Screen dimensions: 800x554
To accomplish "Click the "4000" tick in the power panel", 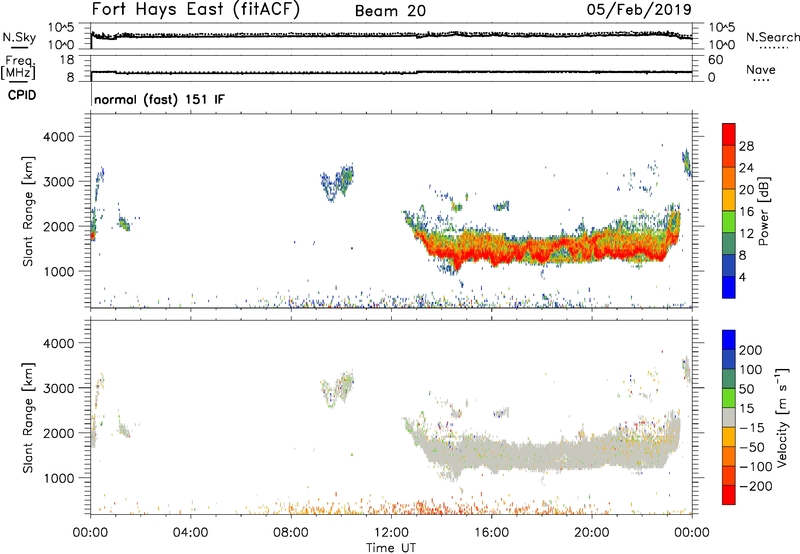I will coord(58,137).
